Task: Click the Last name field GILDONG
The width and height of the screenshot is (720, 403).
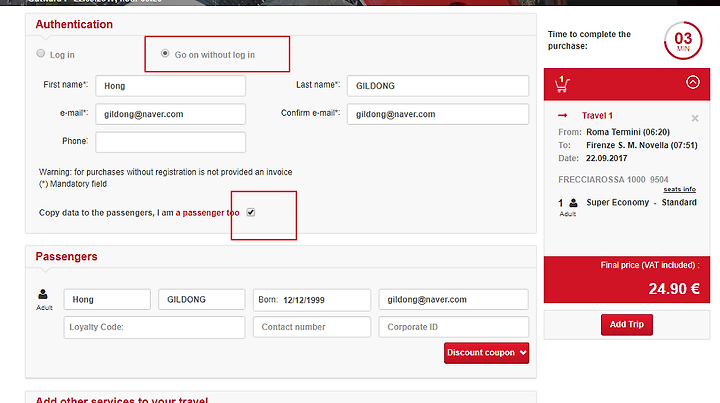Action: pyautogui.click(x=438, y=86)
